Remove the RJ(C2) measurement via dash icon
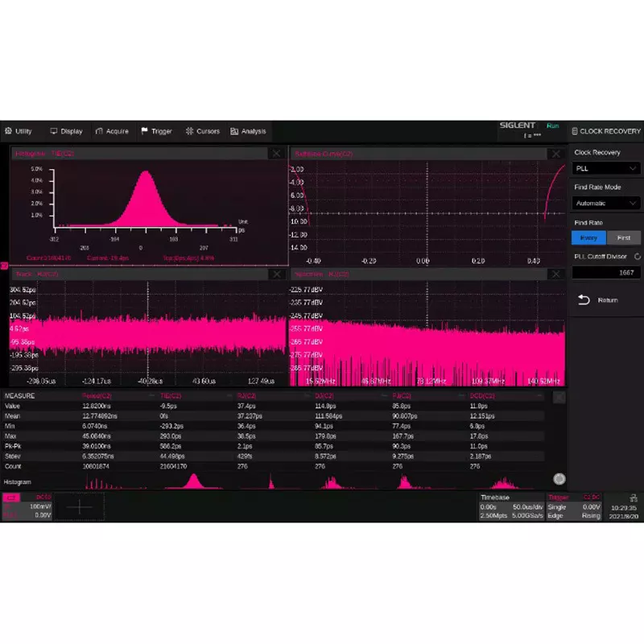 [x=307, y=395]
